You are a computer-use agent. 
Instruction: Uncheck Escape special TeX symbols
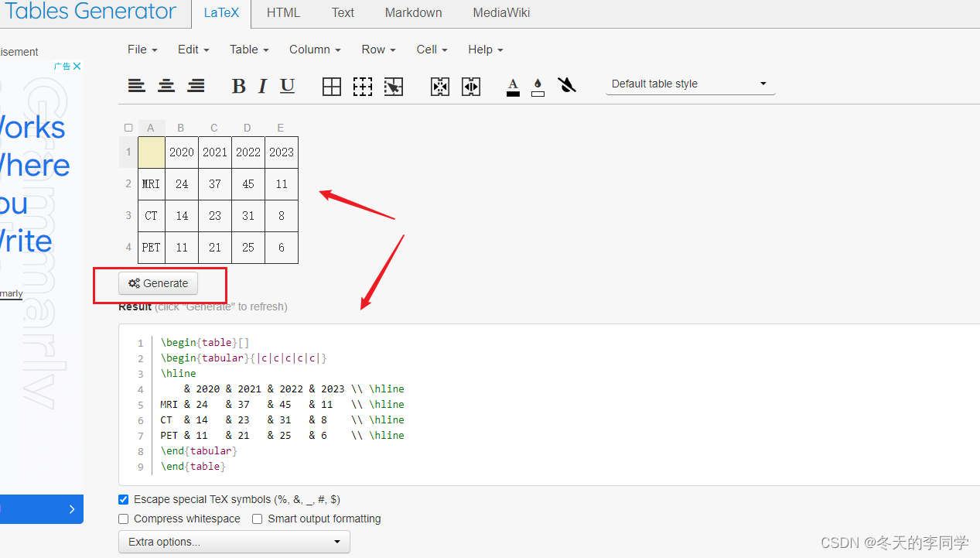[x=124, y=500]
